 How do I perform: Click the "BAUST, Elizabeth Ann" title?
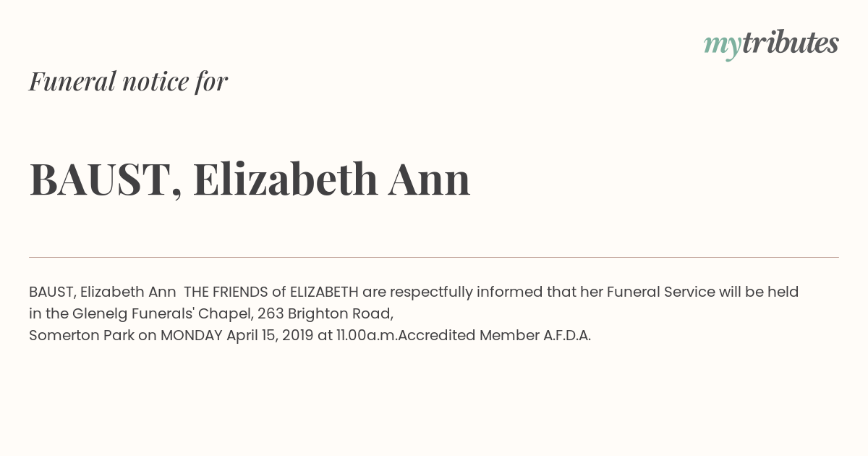point(250,179)
